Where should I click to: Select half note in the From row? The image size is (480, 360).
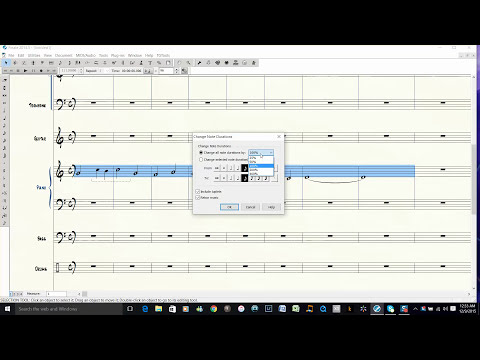(231, 168)
